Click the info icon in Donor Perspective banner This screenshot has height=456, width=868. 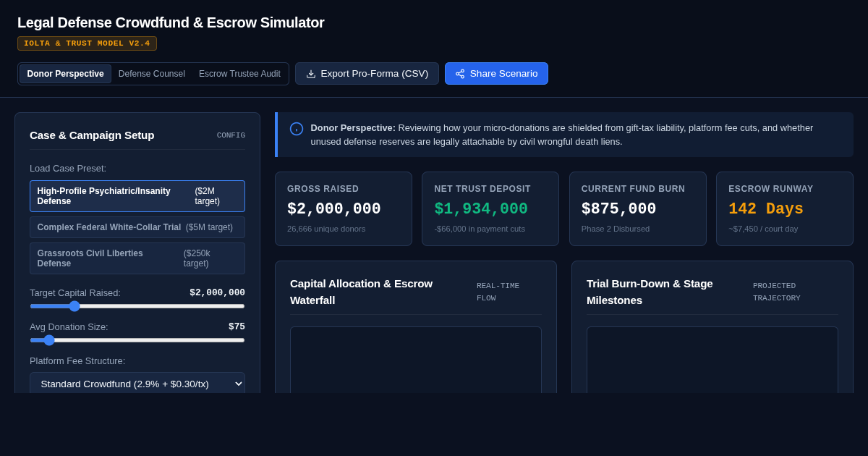[297, 129]
